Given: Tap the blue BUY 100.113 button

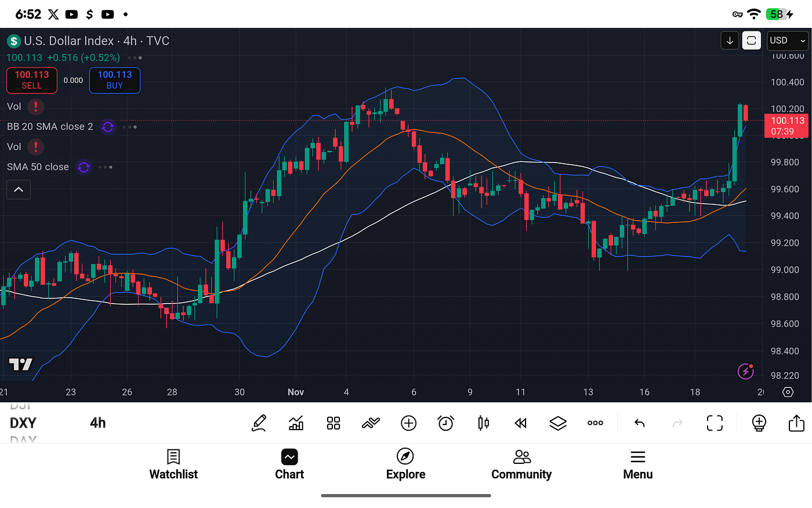Looking at the screenshot, I should point(115,80).
